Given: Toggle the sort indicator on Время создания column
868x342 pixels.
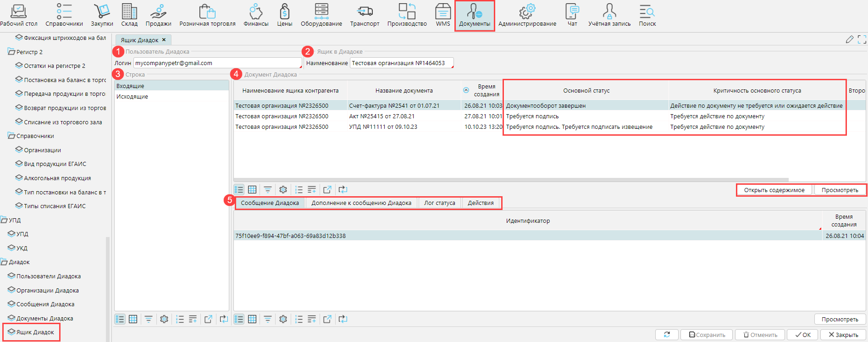Looking at the screenshot, I should [466, 90].
